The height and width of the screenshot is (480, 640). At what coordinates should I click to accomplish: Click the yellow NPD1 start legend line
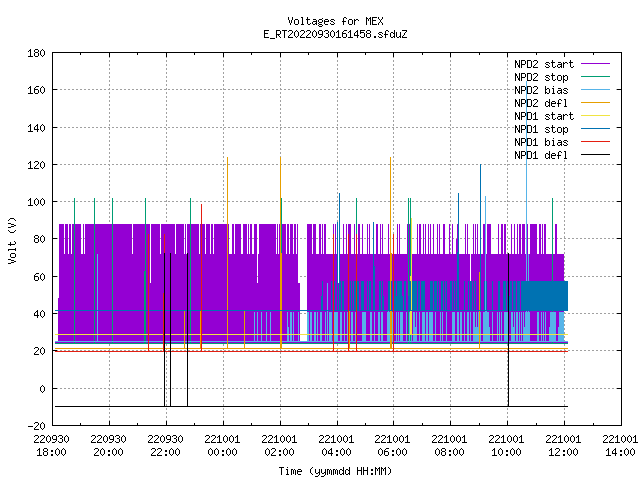596,116
